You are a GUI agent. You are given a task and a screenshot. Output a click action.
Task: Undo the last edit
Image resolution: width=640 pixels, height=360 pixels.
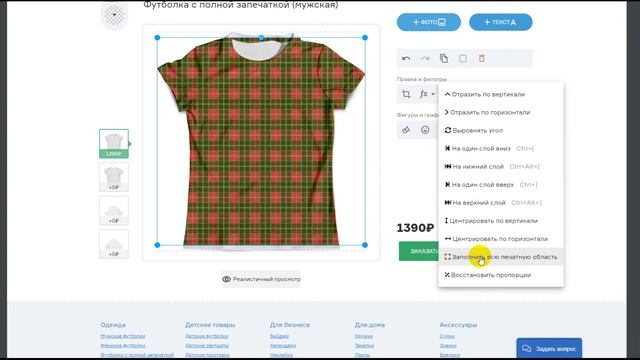[x=406, y=59]
